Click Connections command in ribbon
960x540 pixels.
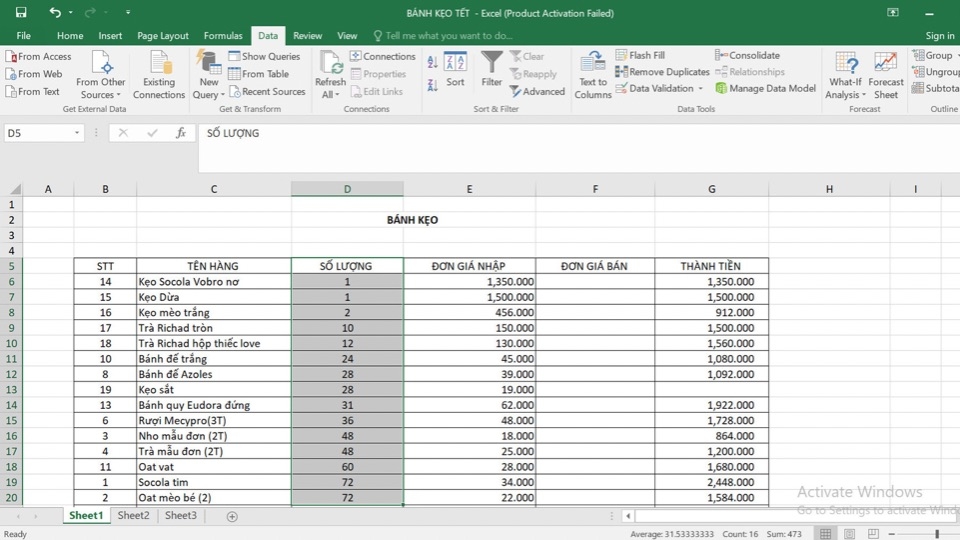[383, 56]
